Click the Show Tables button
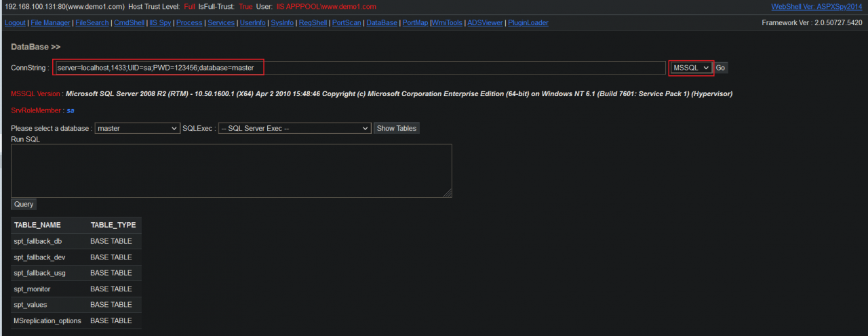The height and width of the screenshot is (336, 868). click(397, 128)
